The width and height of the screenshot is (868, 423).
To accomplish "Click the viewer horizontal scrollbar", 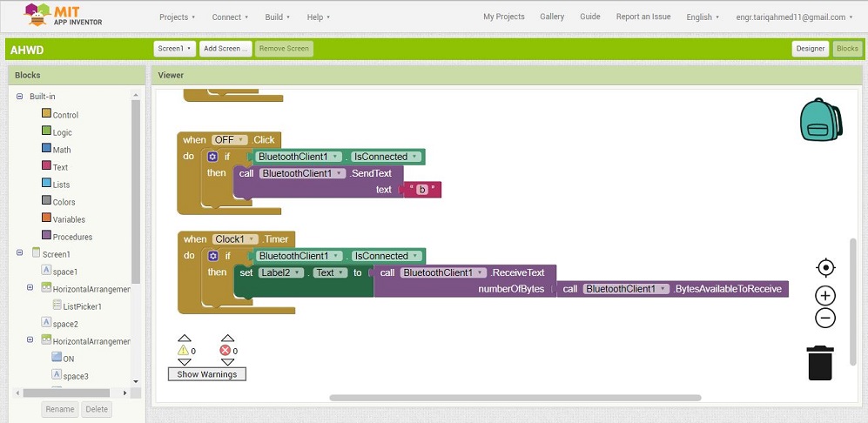I will (515, 398).
